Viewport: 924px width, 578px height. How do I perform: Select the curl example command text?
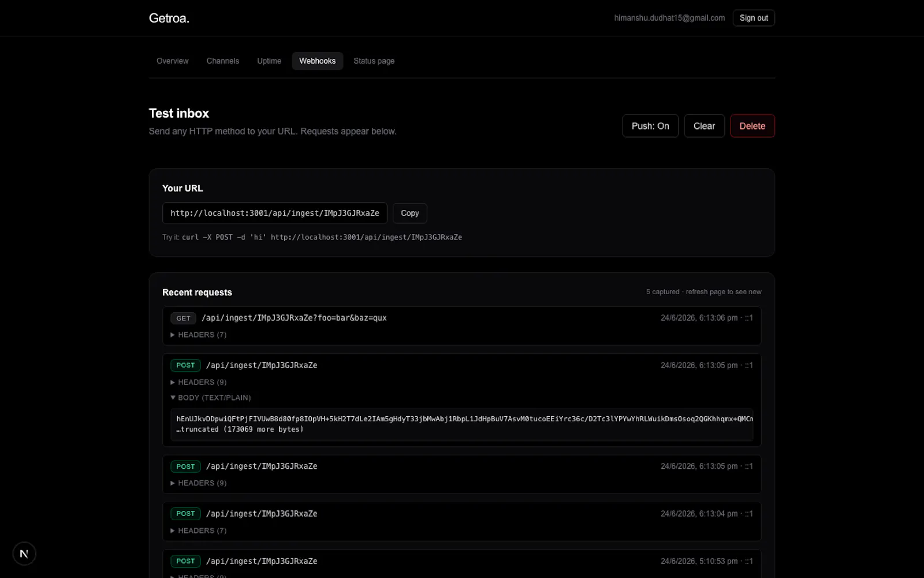322,237
